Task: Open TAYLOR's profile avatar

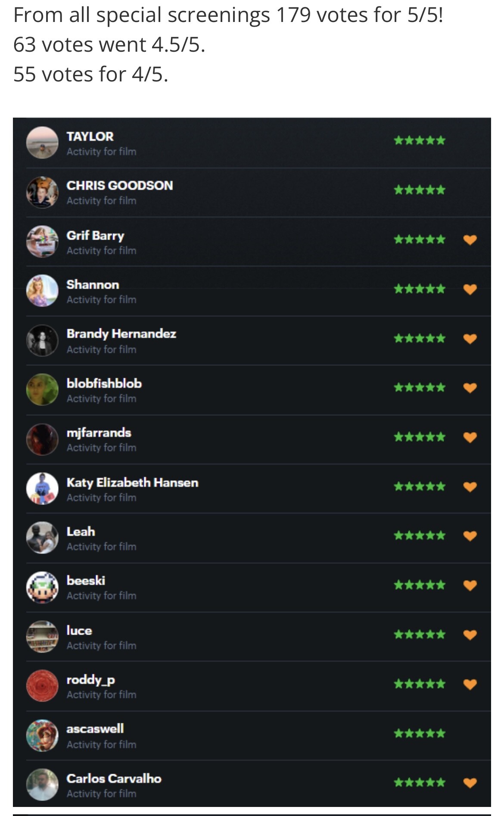Action: point(42,143)
